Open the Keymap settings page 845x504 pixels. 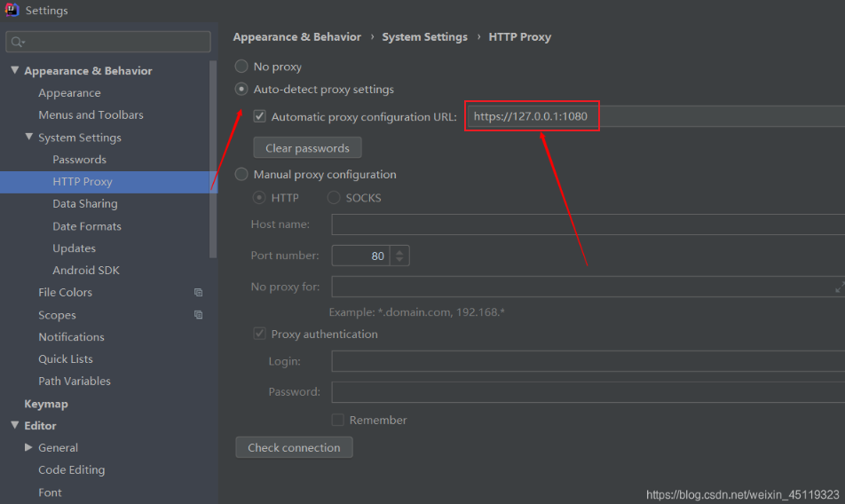point(46,404)
